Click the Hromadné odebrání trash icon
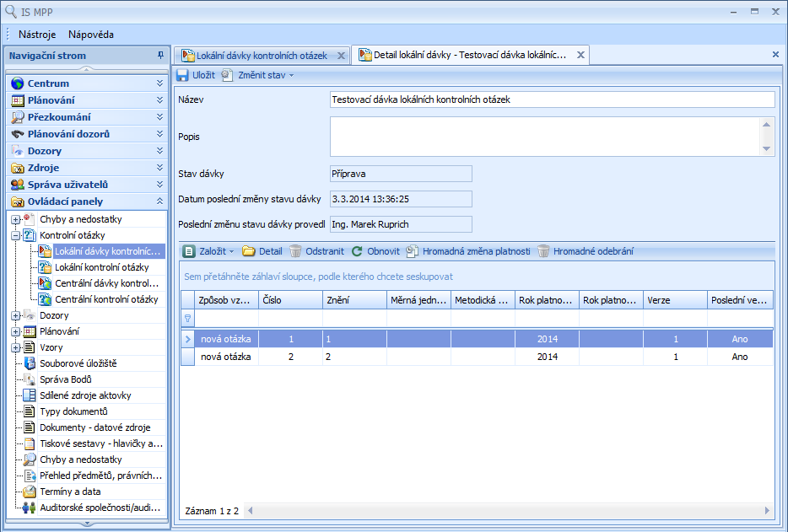This screenshot has width=788, height=532. tap(543, 251)
